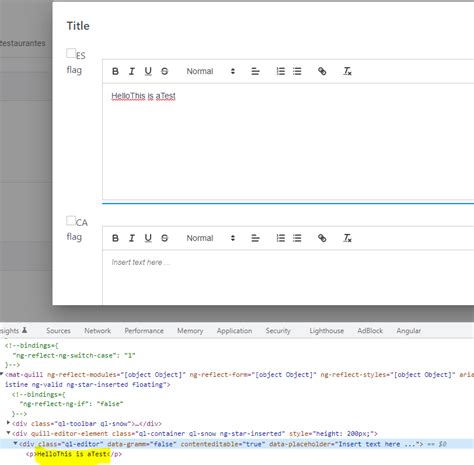The height and width of the screenshot is (465, 474).
Task: Switch to the Security DevTools tab
Action: [x=278, y=331]
